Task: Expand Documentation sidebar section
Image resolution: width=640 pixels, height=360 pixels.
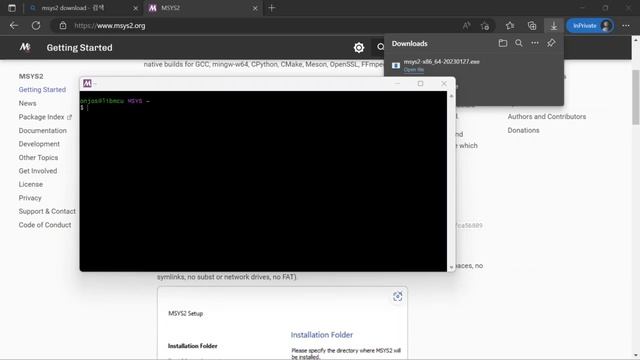Action: 42,131
